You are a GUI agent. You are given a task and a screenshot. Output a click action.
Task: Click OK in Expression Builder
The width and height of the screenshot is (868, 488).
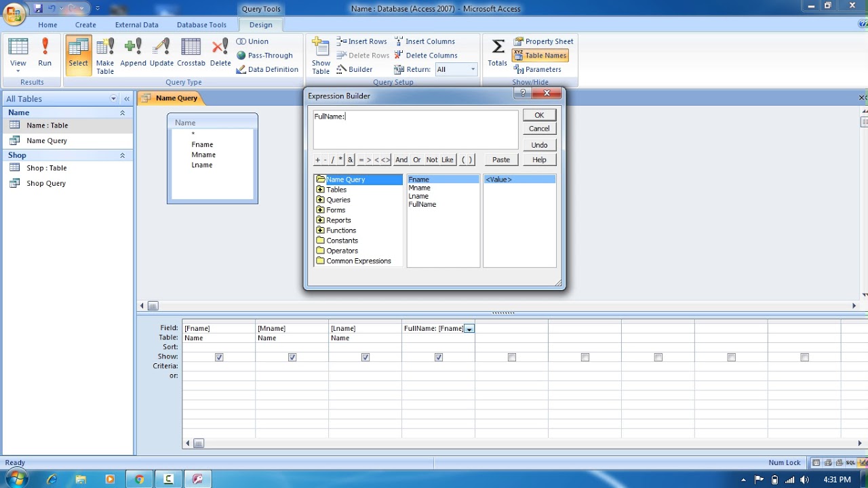coord(539,115)
